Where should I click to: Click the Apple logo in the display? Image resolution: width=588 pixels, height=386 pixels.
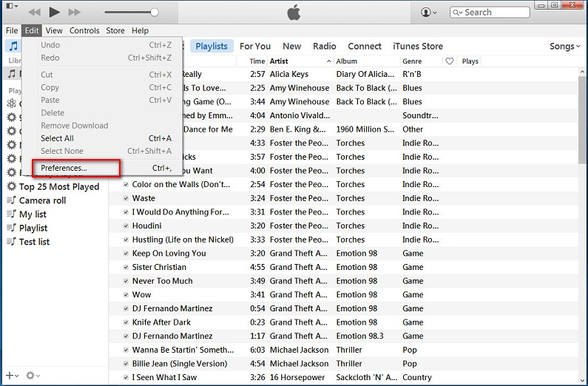[x=294, y=13]
